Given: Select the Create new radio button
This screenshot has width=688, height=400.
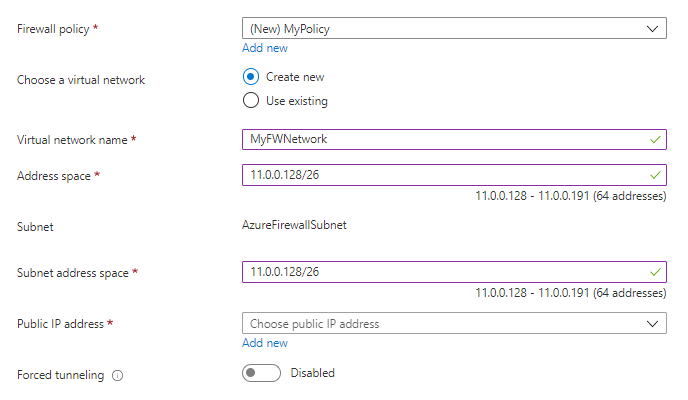Looking at the screenshot, I should point(251,77).
